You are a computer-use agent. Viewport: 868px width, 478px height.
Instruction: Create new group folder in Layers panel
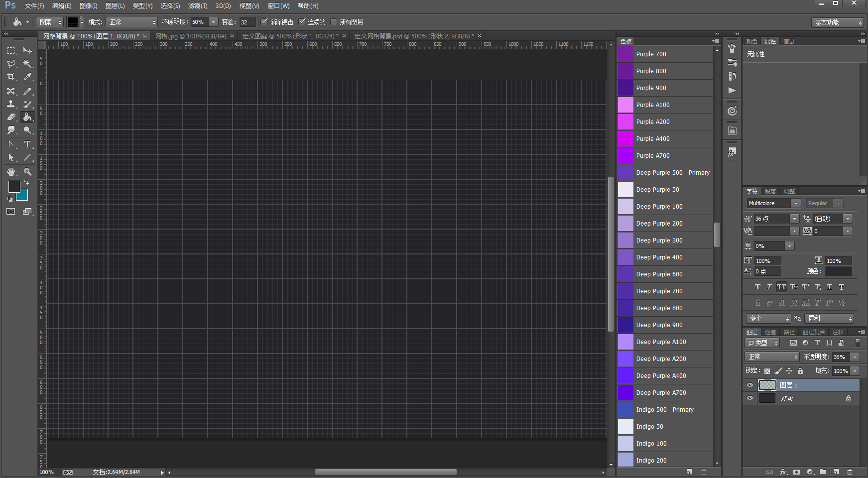point(823,472)
